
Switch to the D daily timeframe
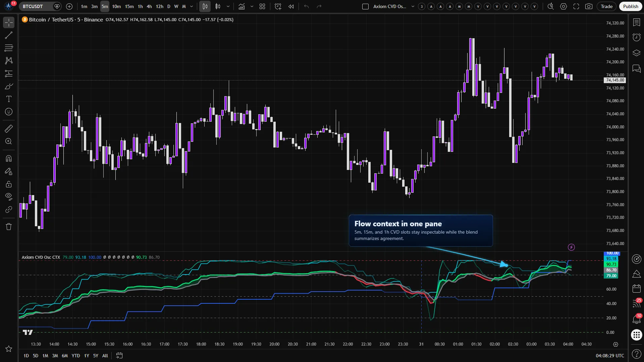169,6
